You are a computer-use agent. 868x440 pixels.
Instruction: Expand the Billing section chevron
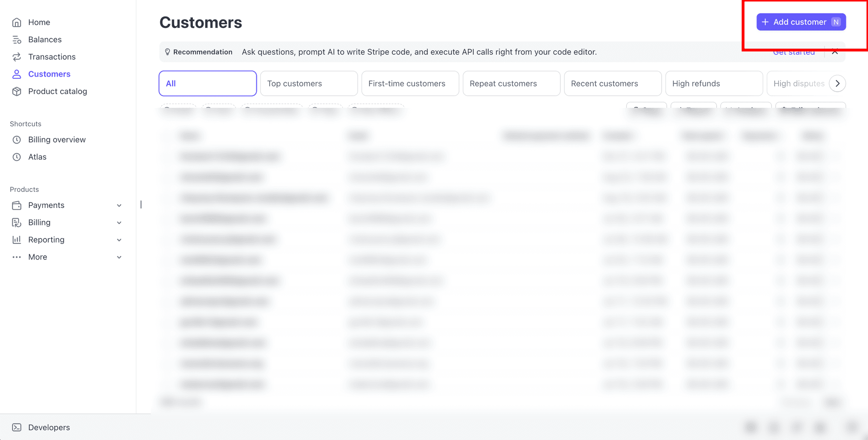pos(119,222)
